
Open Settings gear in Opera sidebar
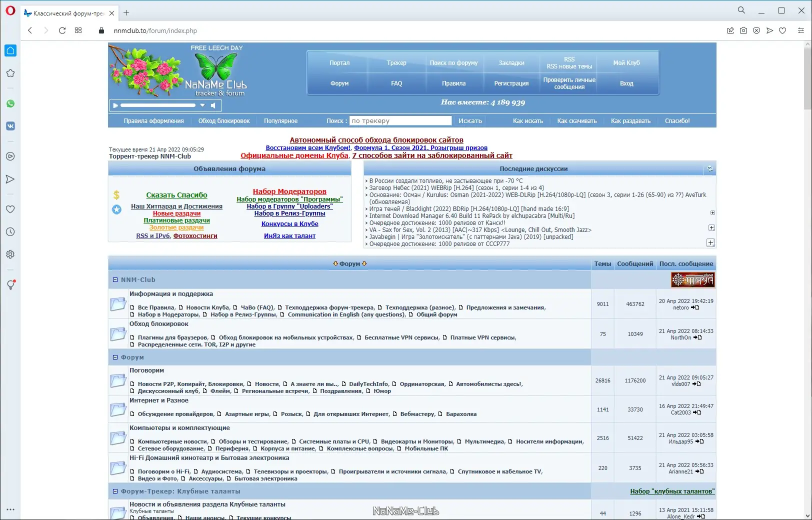pyautogui.click(x=10, y=254)
